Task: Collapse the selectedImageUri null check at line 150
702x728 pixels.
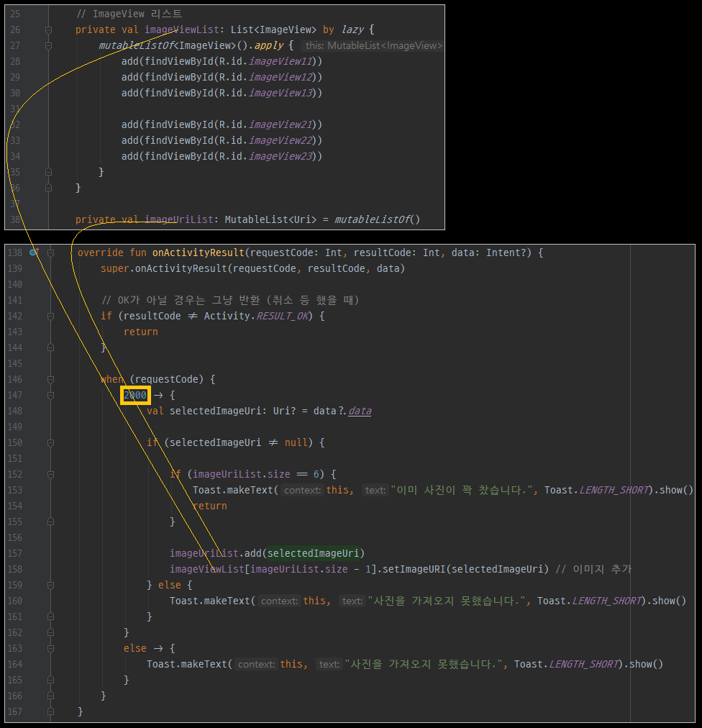Action: tap(50, 443)
